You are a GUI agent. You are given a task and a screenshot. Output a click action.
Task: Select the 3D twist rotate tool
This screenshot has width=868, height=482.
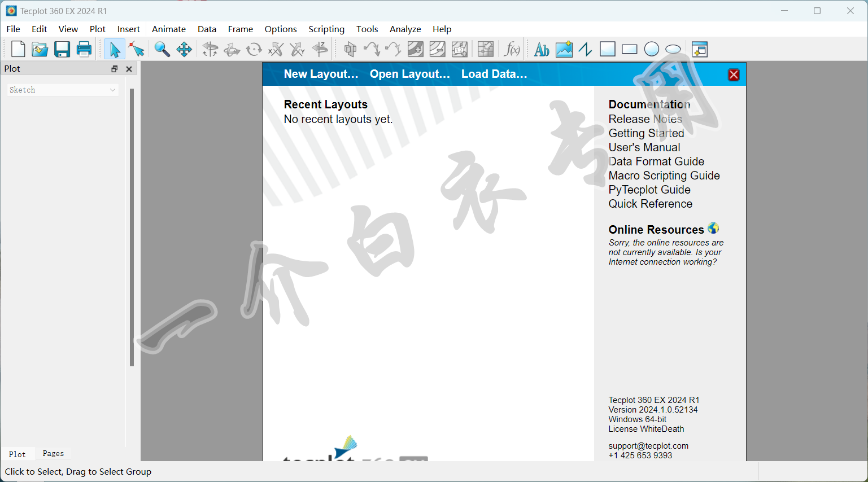coord(254,50)
